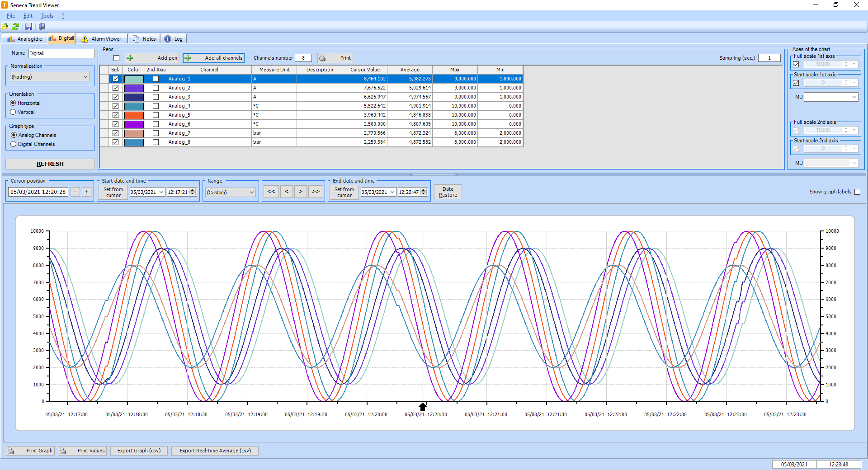This screenshot has height=470, width=868.
Task: Click the purple Analog_6 color swatch
Action: [x=134, y=124]
